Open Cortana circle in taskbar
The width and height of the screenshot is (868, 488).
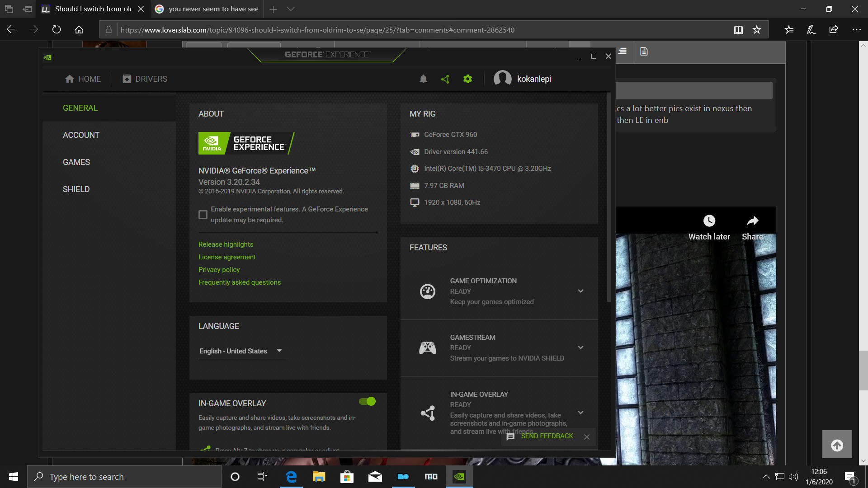[x=235, y=477]
